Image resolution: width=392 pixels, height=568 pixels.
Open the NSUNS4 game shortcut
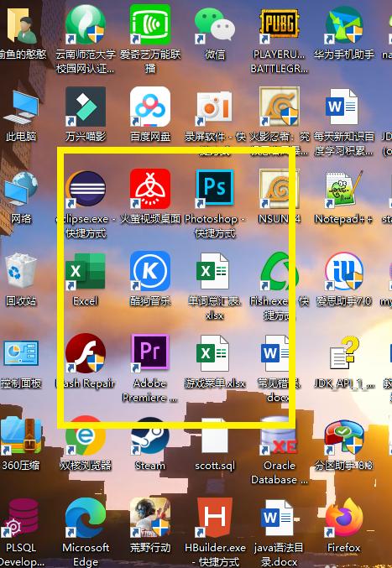tap(280, 189)
